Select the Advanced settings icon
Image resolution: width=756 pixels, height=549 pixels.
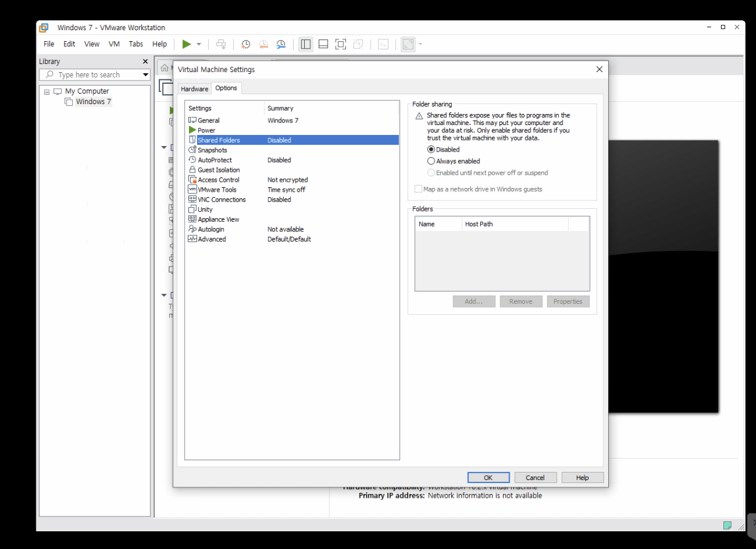[192, 238]
